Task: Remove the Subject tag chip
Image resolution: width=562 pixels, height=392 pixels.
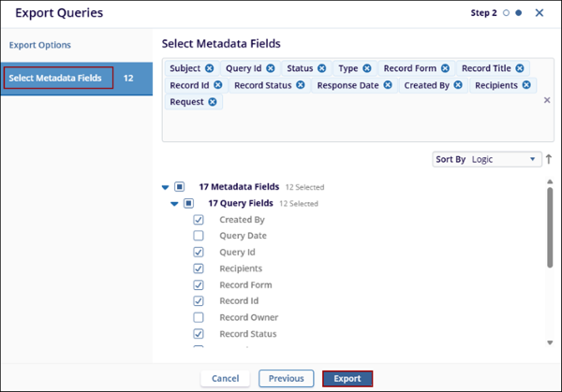Action: [209, 68]
